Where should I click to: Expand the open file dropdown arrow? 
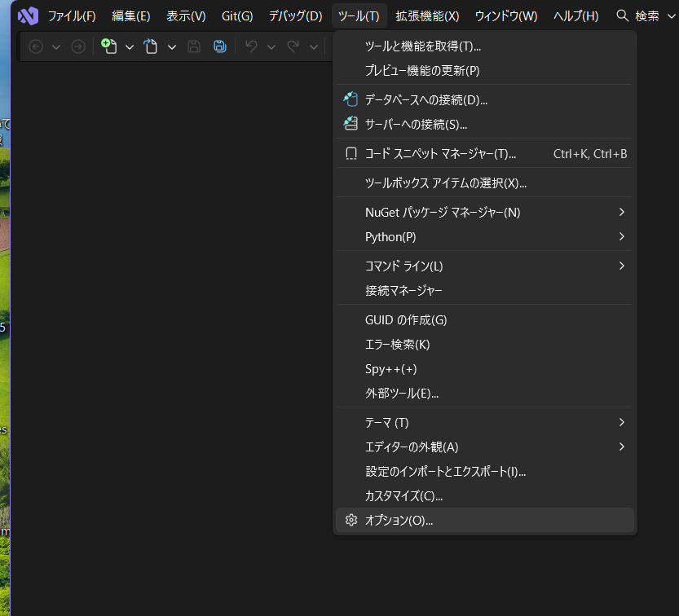coord(172,46)
